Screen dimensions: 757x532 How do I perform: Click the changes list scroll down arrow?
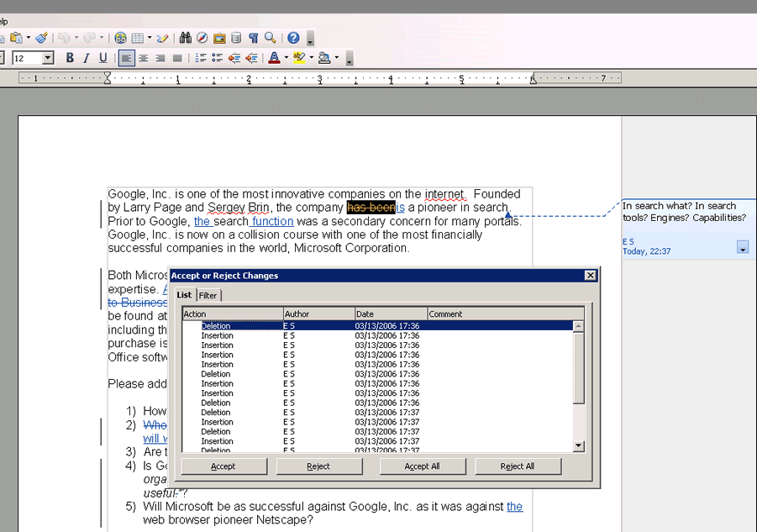pyautogui.click(x=578, y=446)
